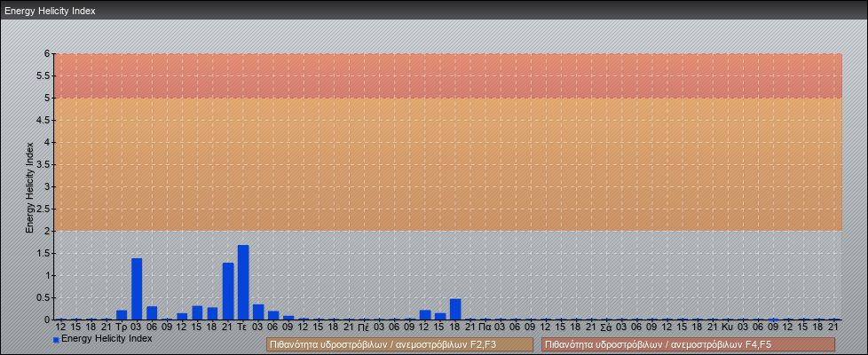Click the blue Energy Helicity Index legend square
Image resolution: width=868 pixels, height=355 pixels.
coord(56,339)
